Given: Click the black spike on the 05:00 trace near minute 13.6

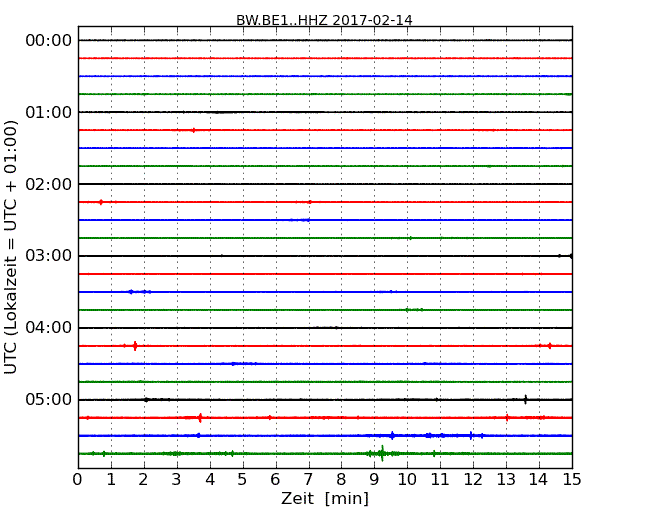Looking at the screenshot, I should coord(526,399).
